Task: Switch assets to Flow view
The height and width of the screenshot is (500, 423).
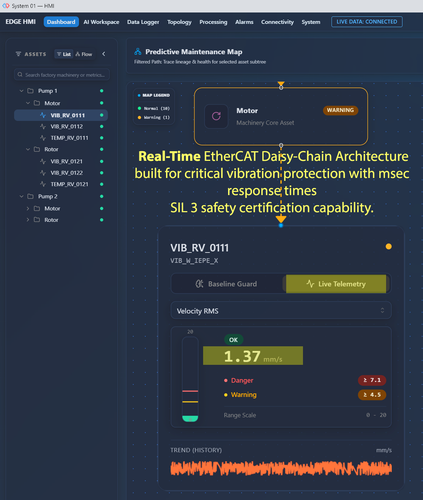Action: pos(84,54)
